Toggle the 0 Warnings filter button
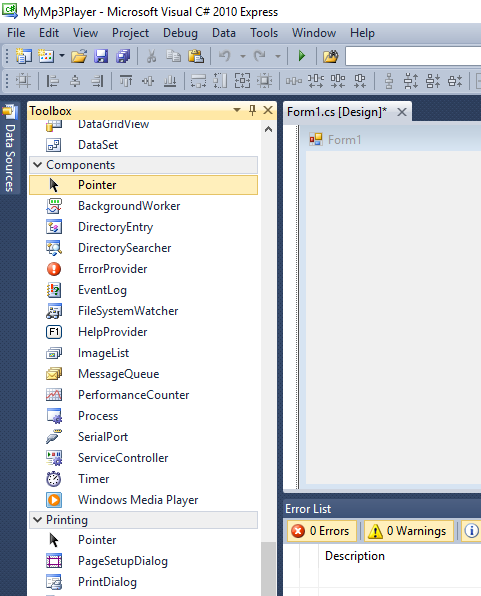This screenshot has width=481, height=596. pyautogui.click(x=409, y=531)
